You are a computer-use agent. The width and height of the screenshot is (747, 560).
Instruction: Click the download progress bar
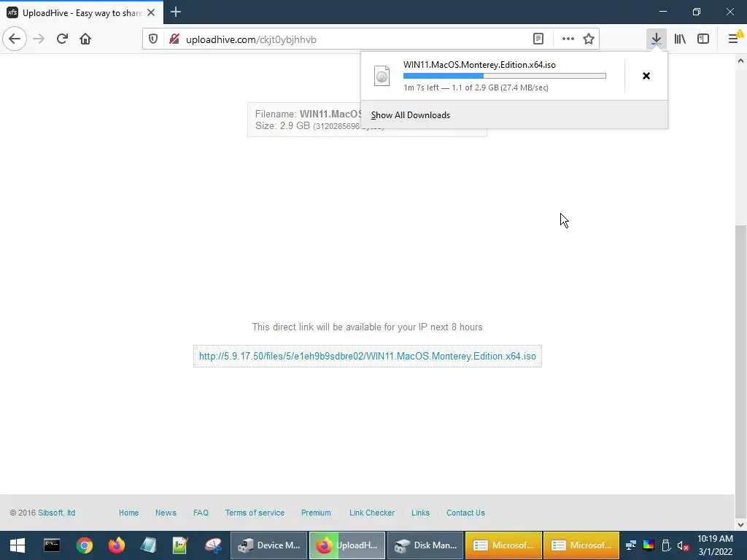[x=505, y=76]
